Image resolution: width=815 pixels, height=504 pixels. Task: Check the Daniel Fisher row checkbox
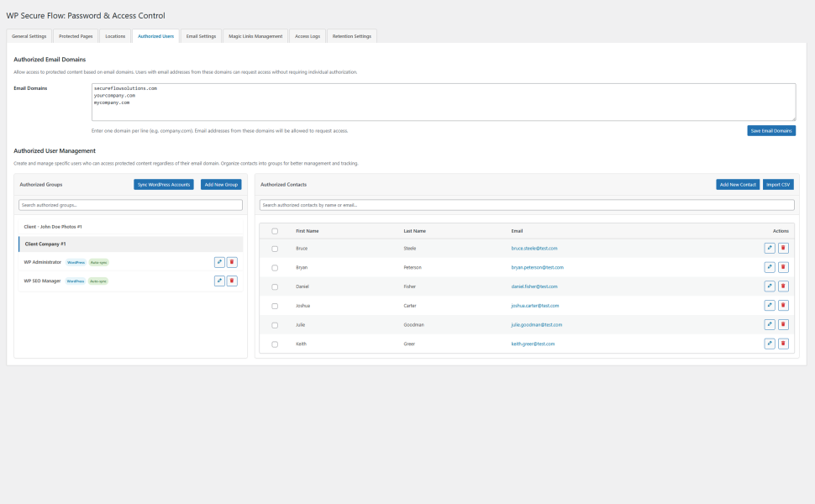[275, 286]
